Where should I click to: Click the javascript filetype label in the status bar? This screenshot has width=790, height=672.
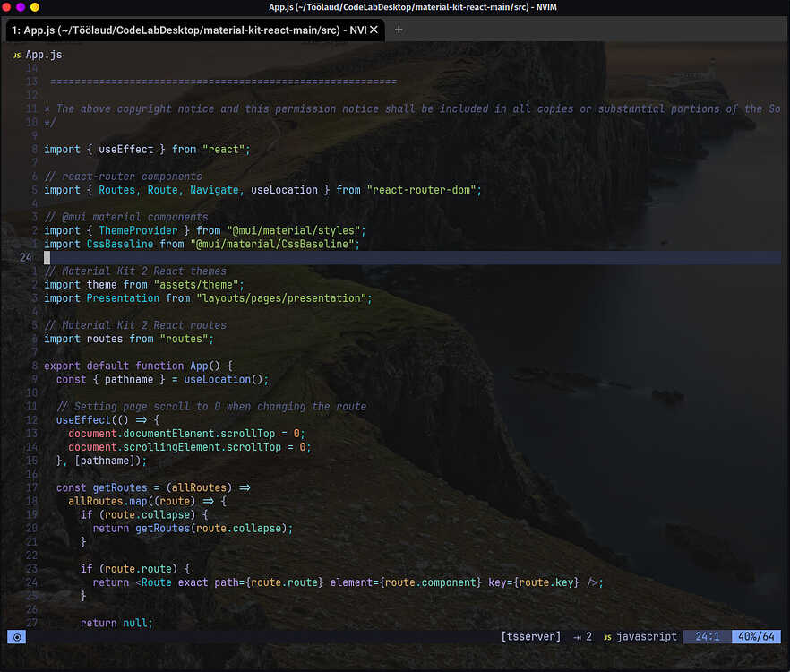[x=647, y=636]
